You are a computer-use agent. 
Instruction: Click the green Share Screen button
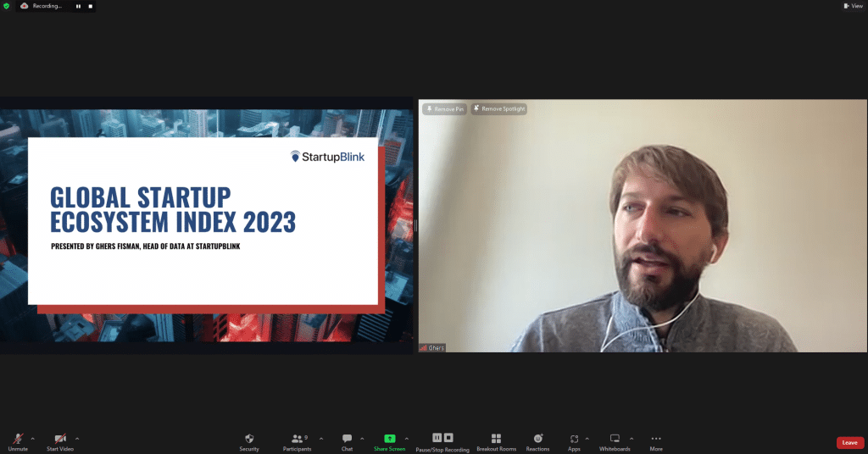(390, 442)
